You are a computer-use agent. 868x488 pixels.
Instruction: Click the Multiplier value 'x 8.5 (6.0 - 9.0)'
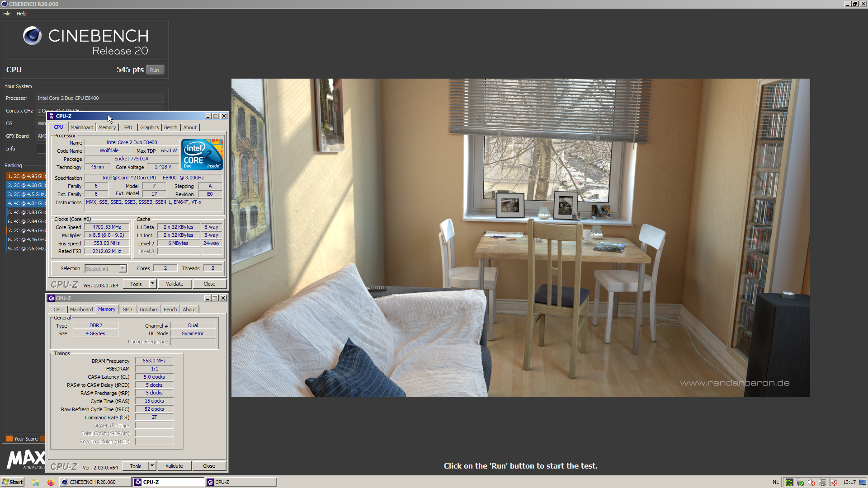point(107,235)
